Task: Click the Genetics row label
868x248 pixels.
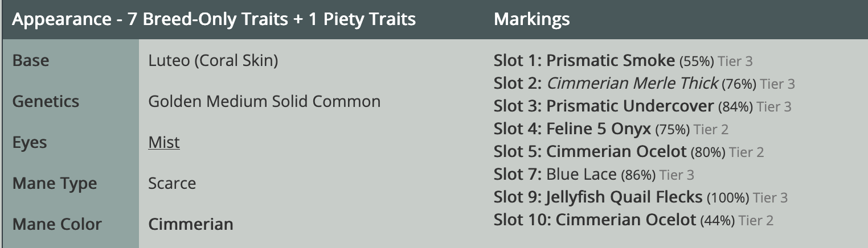Action: 46,101
